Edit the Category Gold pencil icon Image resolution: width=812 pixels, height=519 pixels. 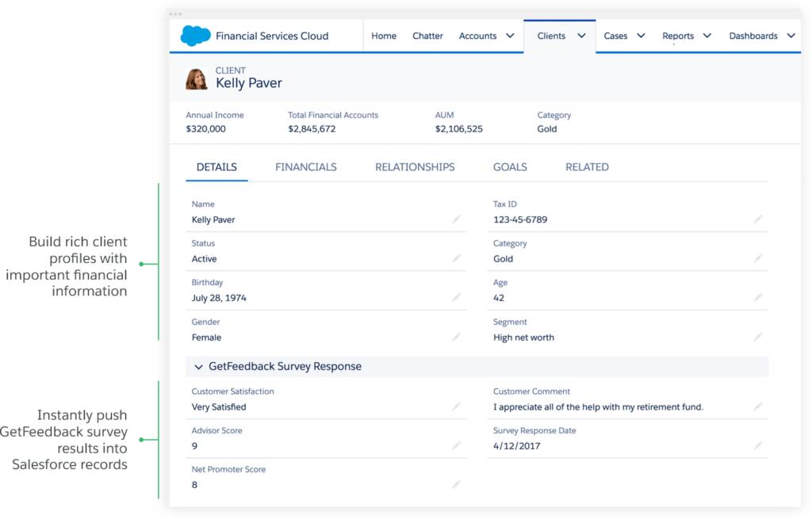coord(757,258)
